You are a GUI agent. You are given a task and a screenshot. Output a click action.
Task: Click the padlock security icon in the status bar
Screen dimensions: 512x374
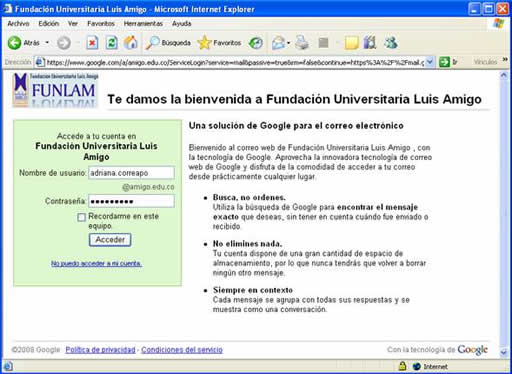(402, 366)
